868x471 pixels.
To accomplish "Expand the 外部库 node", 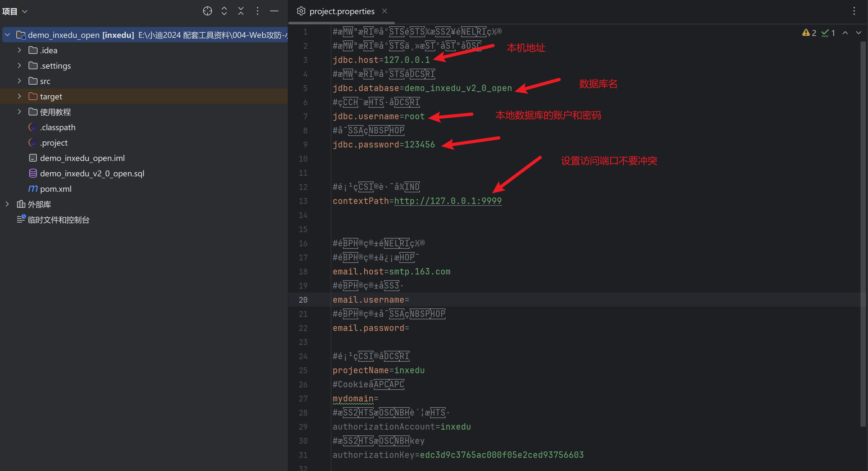I will 7,204.
